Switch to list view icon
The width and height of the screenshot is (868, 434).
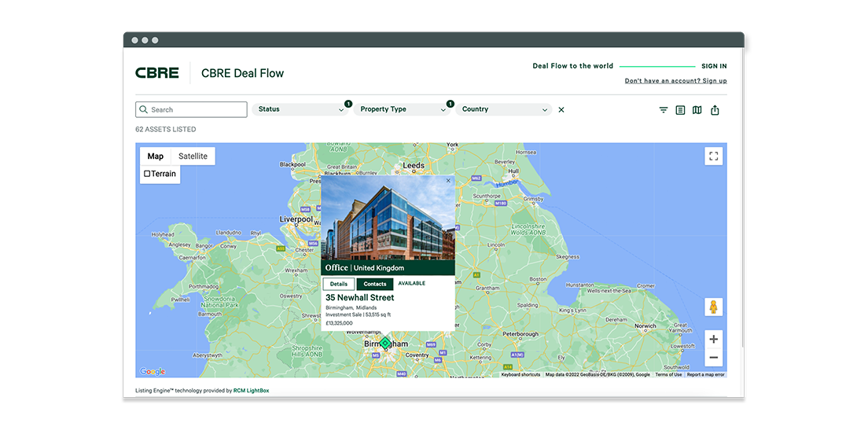point(681,110)
